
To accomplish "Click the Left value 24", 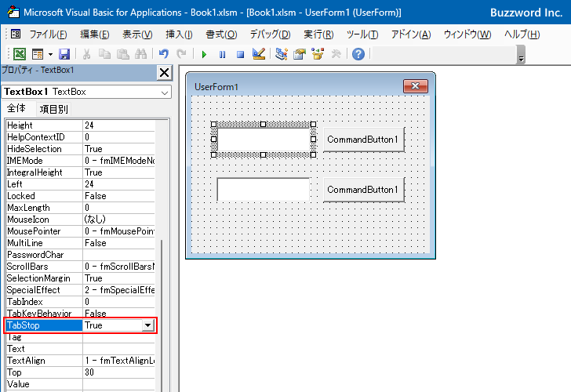I will [118, 184].
